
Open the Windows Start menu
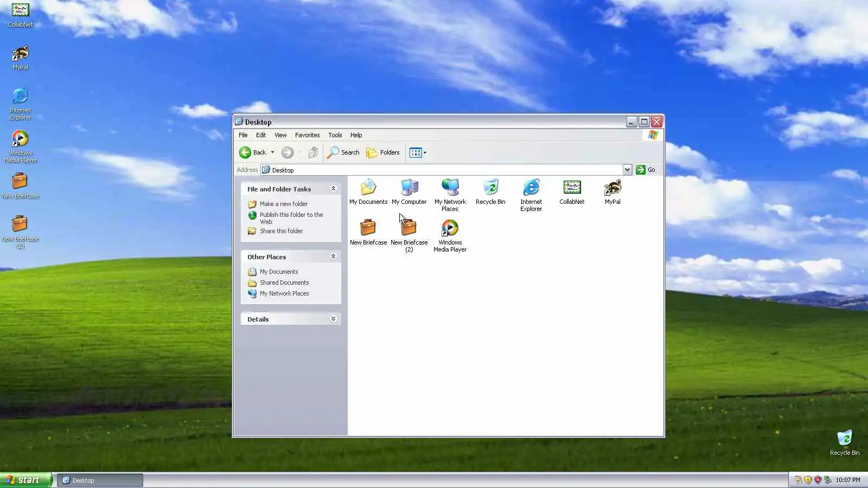click(26, 480)
